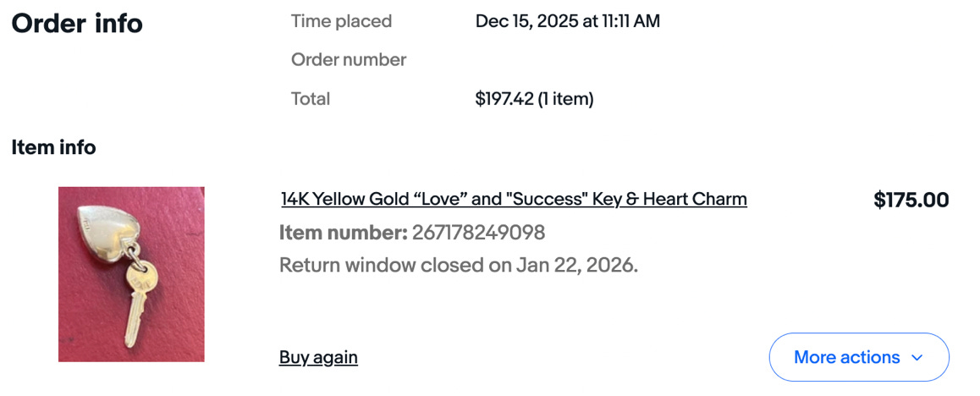Click the (1 item) count in the total
This screenshot has width=980, height=396.
(x=566, y=99)
